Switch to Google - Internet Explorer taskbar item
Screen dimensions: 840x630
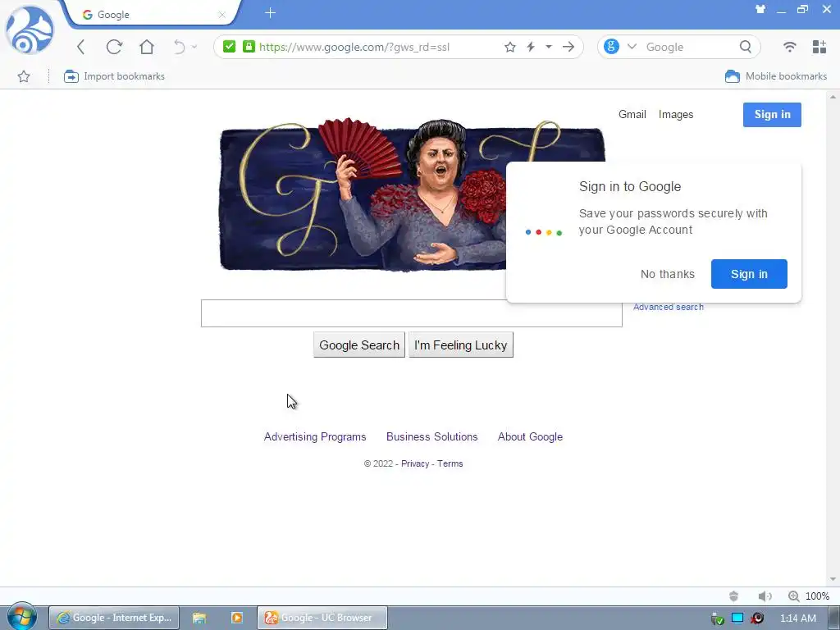pyautogui.click(x=114, y=618)
